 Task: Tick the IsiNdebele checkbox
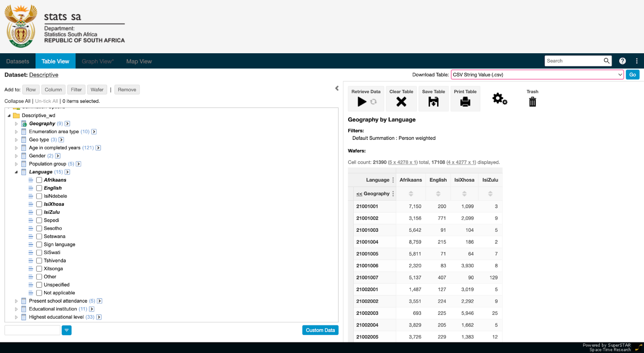point(39,196)
